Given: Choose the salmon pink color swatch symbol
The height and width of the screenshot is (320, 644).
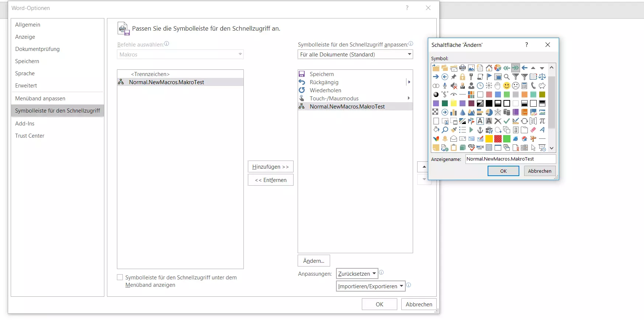Looking at the screenshot, I should [489, 94].
